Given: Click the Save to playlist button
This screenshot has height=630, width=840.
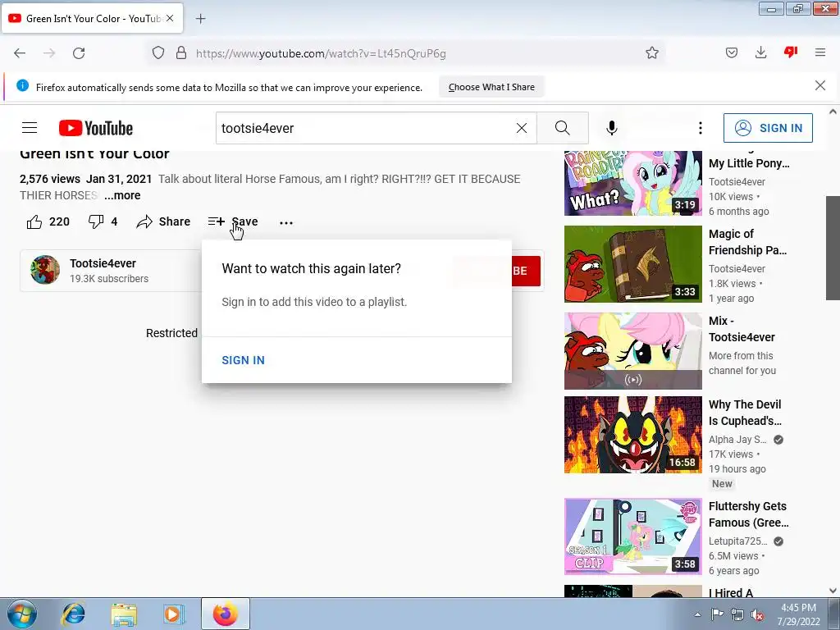Looking at the screenshot, I should [232, 221].
